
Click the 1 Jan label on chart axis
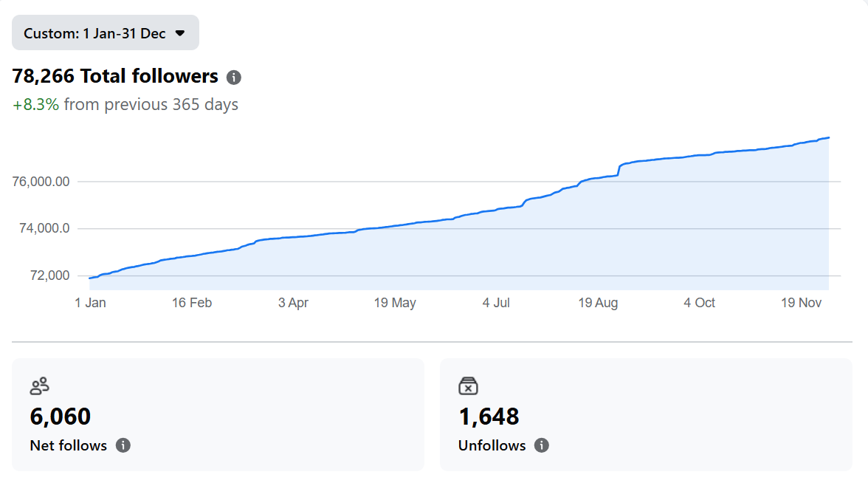click(x=90, y=303)
